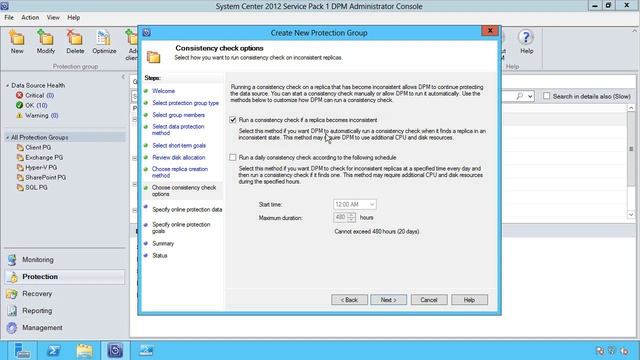Click the list pane vertical scrollbar thumb
The width and height of the screenshot is (640, 360).
[x=631, y=149]
